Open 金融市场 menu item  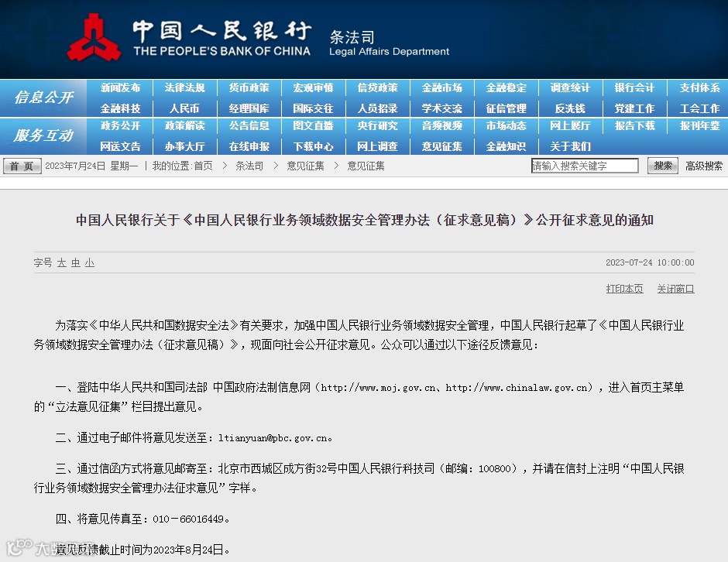[442, 87]
